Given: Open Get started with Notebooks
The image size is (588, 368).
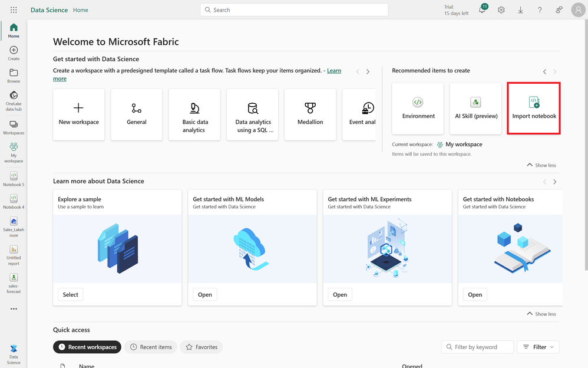Looking at the screenshot, I should (x=475, y=294).
